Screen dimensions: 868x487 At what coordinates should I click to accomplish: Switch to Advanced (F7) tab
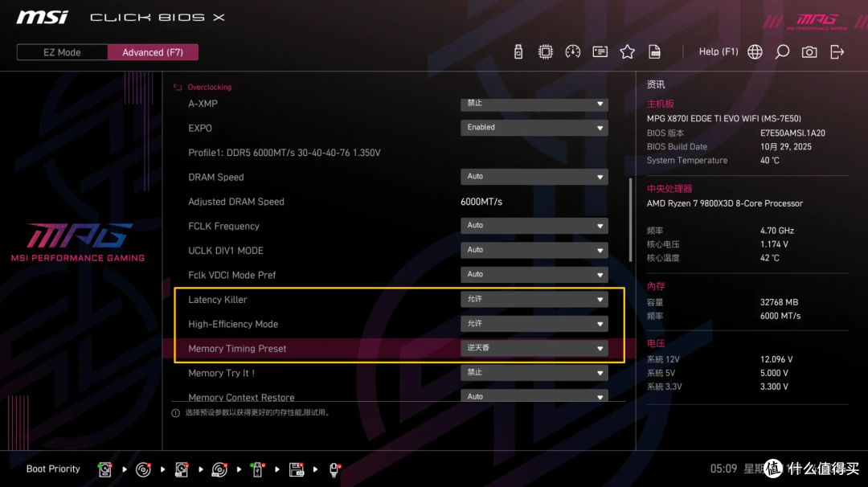click(x=153, y=52)
